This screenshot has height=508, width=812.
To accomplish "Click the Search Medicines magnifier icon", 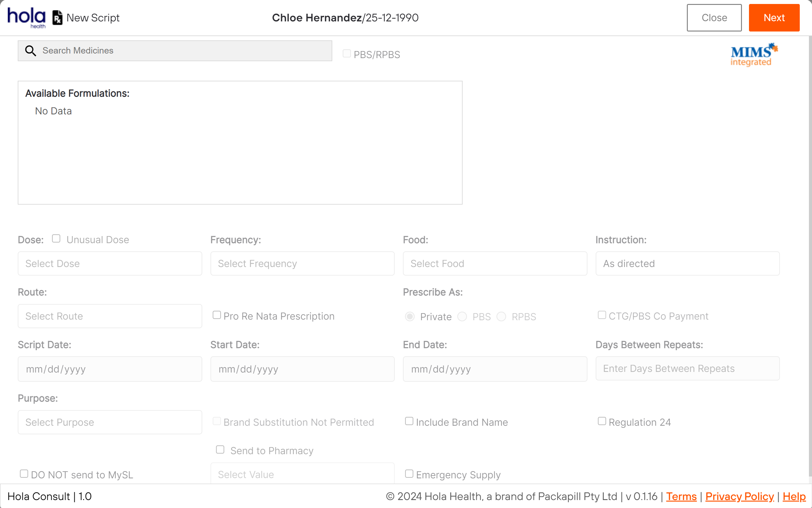I will (x=31, y=51).
